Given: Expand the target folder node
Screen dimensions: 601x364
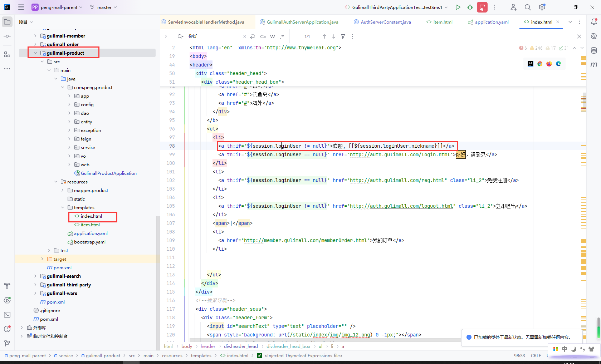Looking at the screenshot, I should coord(42,259).
